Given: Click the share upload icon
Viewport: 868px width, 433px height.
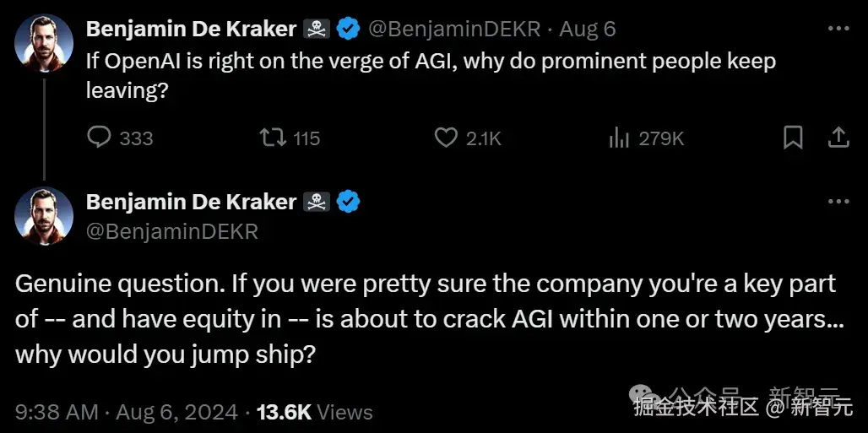Looking at the screenshot, I should 837,138.
